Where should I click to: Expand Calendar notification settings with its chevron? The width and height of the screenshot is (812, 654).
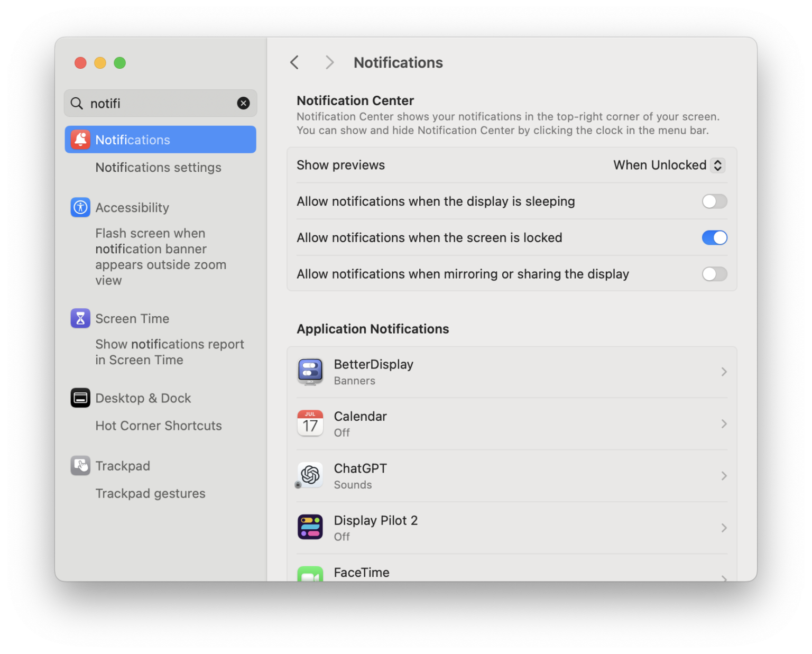click(x=724, y=423)
